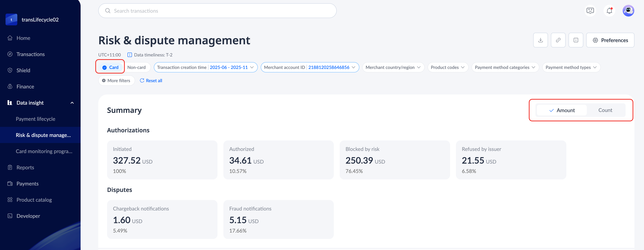Toggle Summary view to Count
The image size is (644, 250).
[605, 110]
